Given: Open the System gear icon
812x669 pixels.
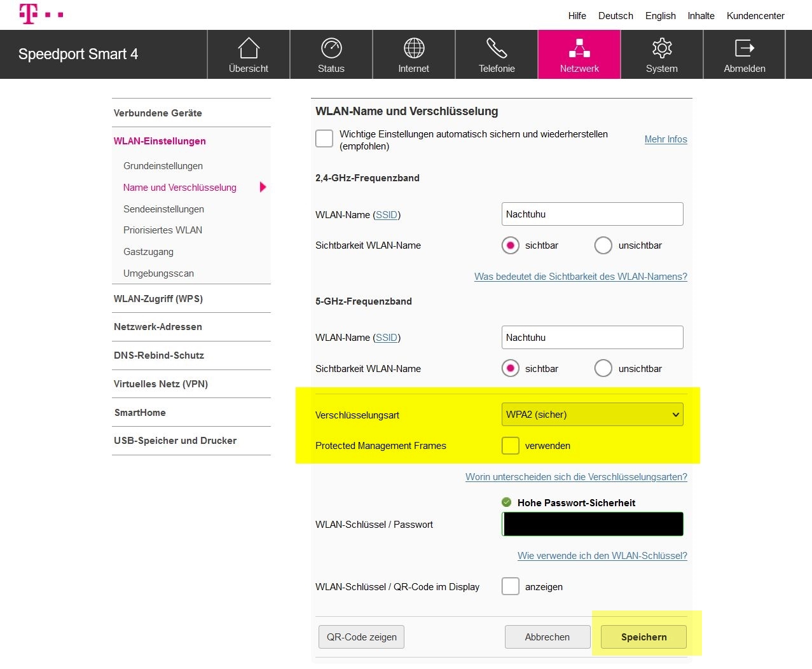Looking at the screenshot, I should (x=662, y=48).
